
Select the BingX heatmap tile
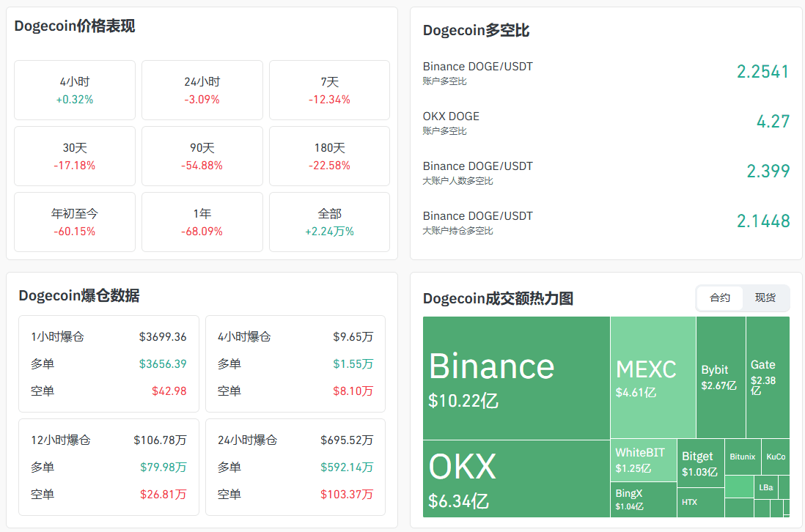644,500
